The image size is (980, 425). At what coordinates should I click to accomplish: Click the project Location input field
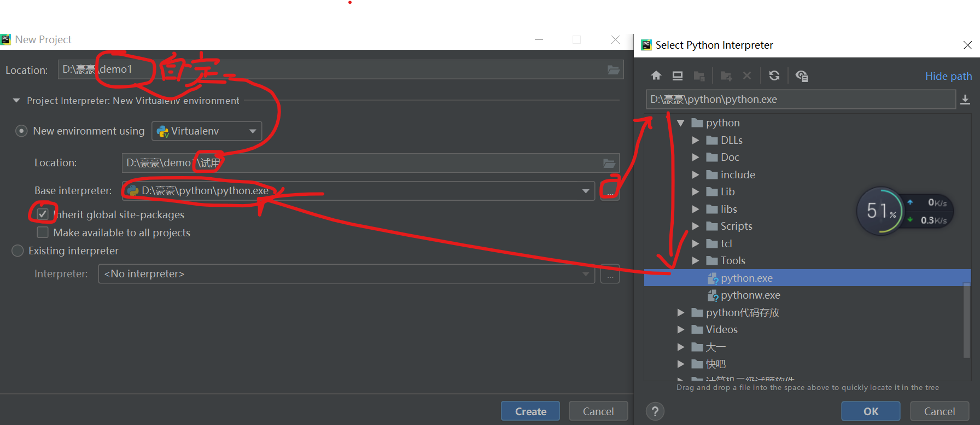(x=341, y=69)
